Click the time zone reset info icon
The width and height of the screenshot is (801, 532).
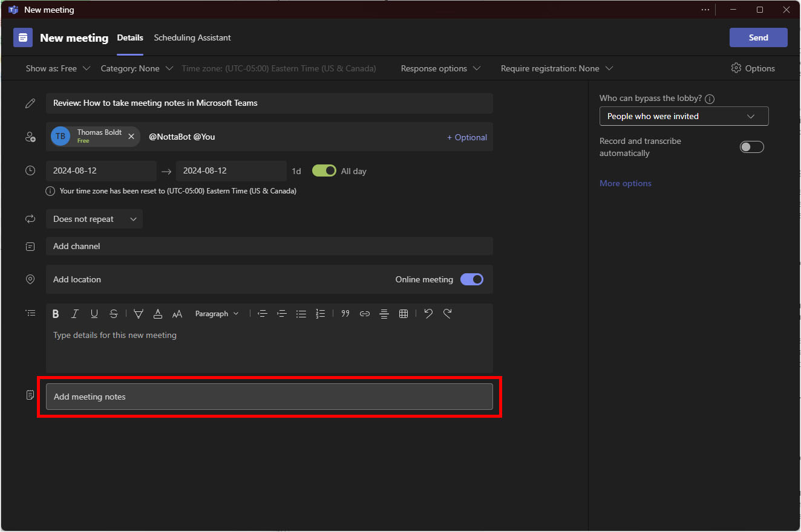[x=51, y=191]
